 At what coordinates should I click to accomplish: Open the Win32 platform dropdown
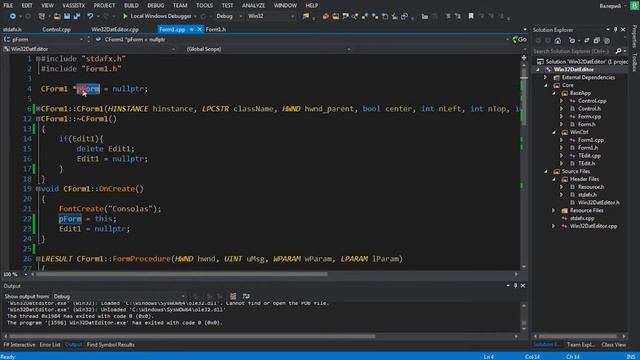click(x=271, y=16)
